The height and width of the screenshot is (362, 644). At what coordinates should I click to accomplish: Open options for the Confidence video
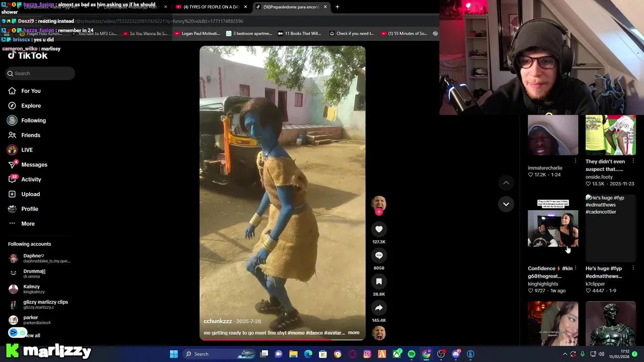[x=576, y=268]
